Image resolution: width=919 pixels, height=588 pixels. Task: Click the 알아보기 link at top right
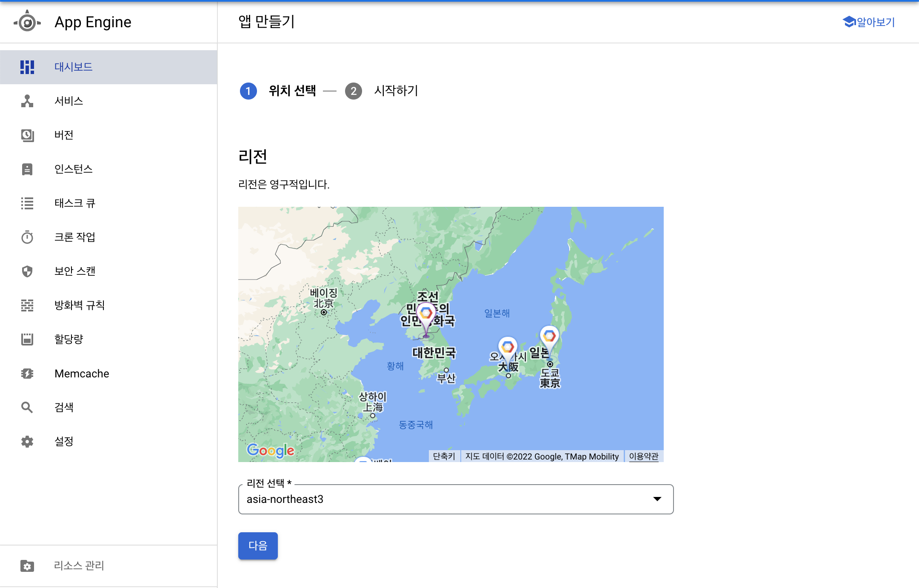pyautogui.click(x=869, y=22)
